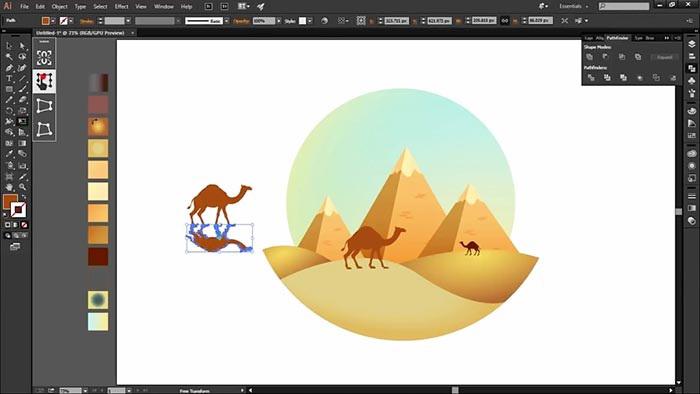
Task: Set paint mode to Gradient
Action: 16,225
